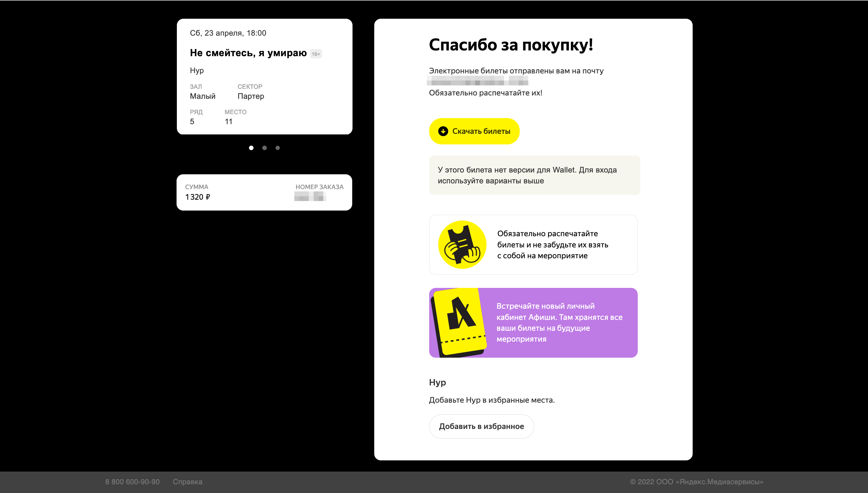Image resolution: width=868 pixels, height=493 pixels.
Task: Click the Wallet unavailable notice box
Action: pyautogui.click(x=534, y=175)
